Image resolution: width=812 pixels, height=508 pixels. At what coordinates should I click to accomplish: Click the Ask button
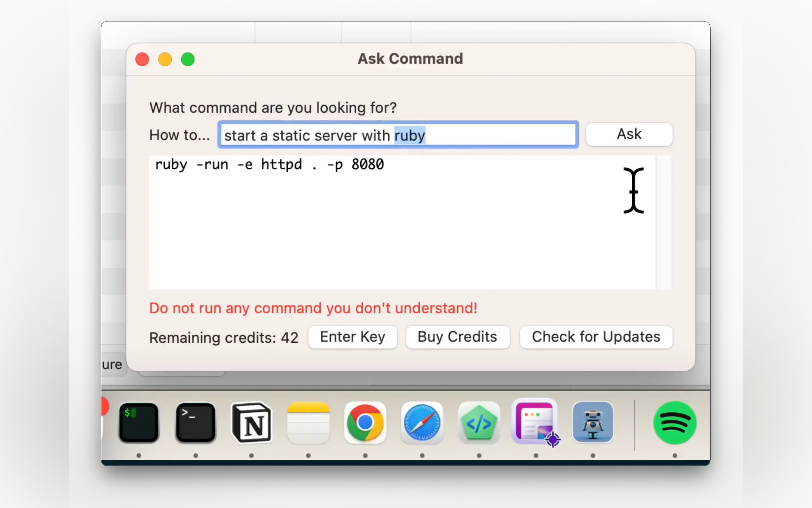click(x=629, y=134)
